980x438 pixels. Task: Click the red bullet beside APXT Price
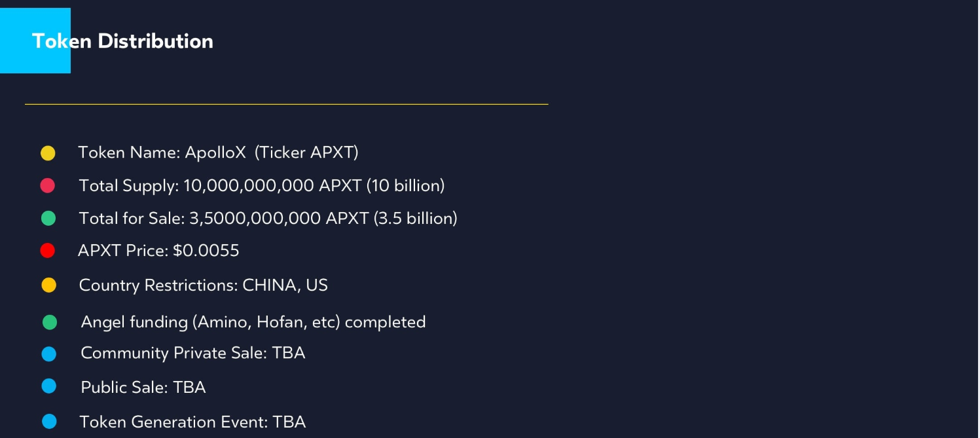(x=47, y=250)
